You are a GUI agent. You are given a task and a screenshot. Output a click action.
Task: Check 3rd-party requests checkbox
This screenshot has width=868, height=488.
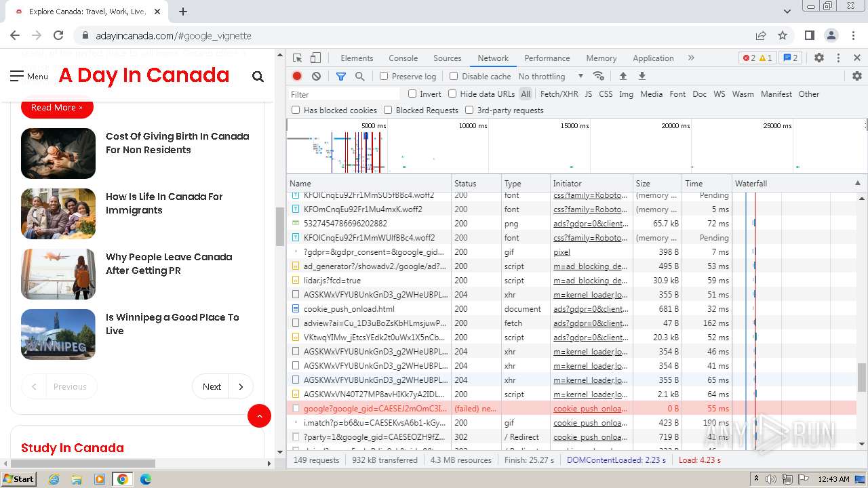point(469,110)
